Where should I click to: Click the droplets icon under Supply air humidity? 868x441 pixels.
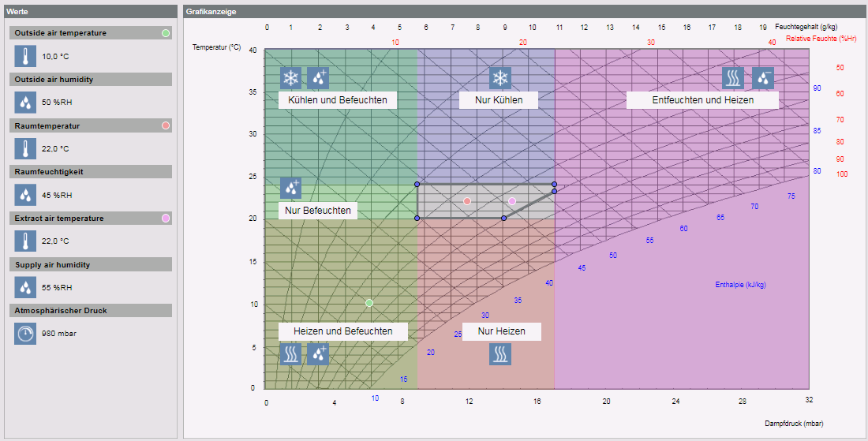coord(25,288)
